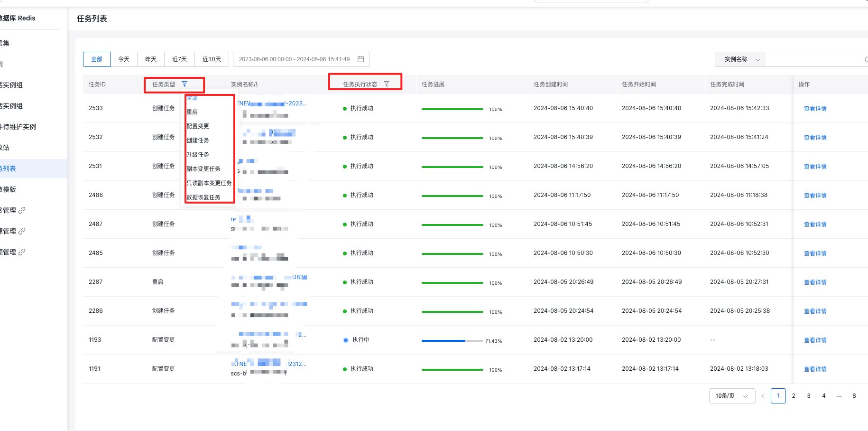View details for task 2287
The width and height of the screenshot is (868, 431).
coord(815,282)
